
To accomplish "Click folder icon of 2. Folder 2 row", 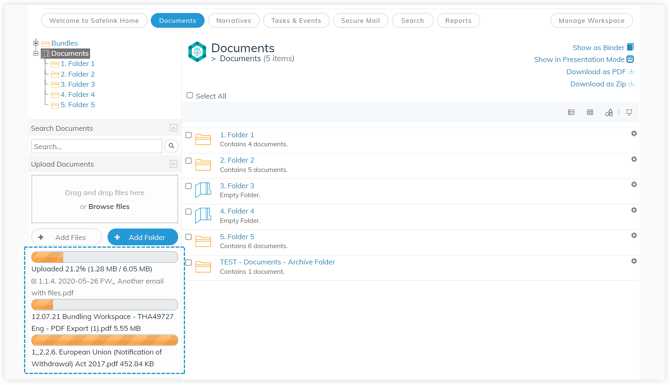I will coord(203,165).
